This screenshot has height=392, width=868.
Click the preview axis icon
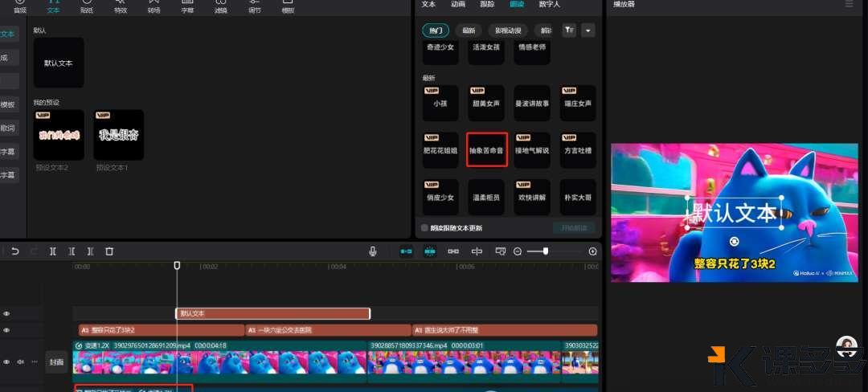(477, 251)
